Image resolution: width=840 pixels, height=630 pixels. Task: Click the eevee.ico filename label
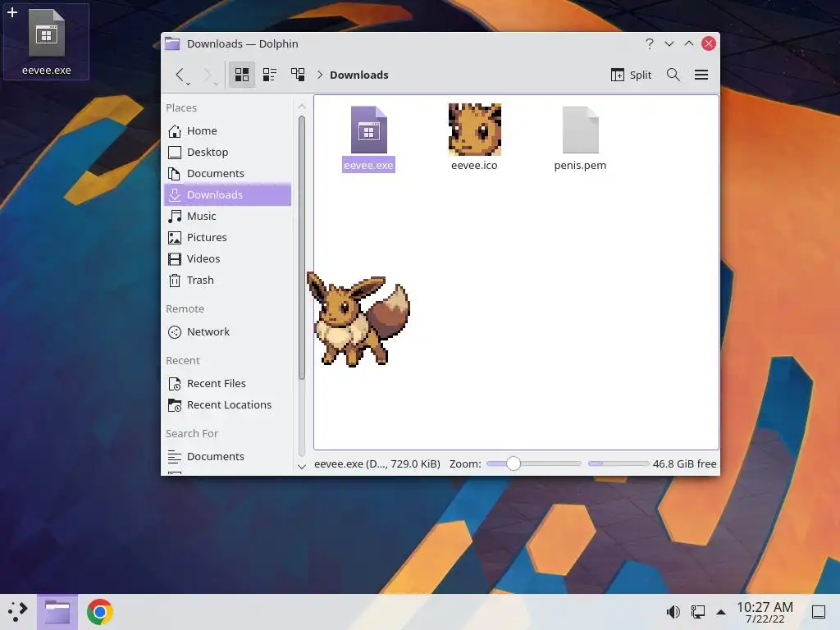474,165
